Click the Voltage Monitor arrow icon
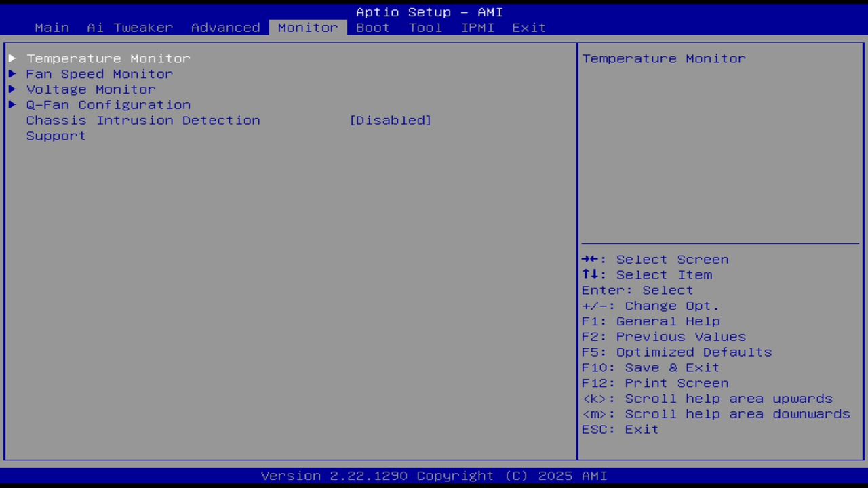 pyautogui.click(x=12, y=89)
